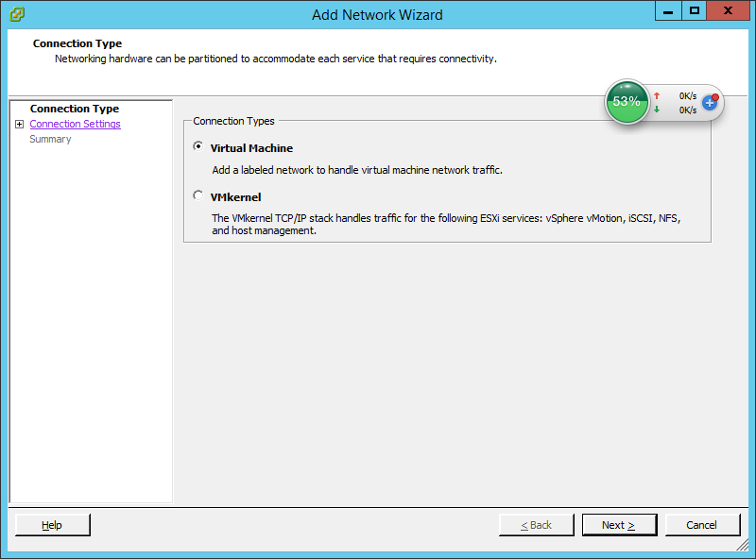Screen dimensions: 756x559
Task: Click the red upload arrow icon
Action: pos(657,95)
